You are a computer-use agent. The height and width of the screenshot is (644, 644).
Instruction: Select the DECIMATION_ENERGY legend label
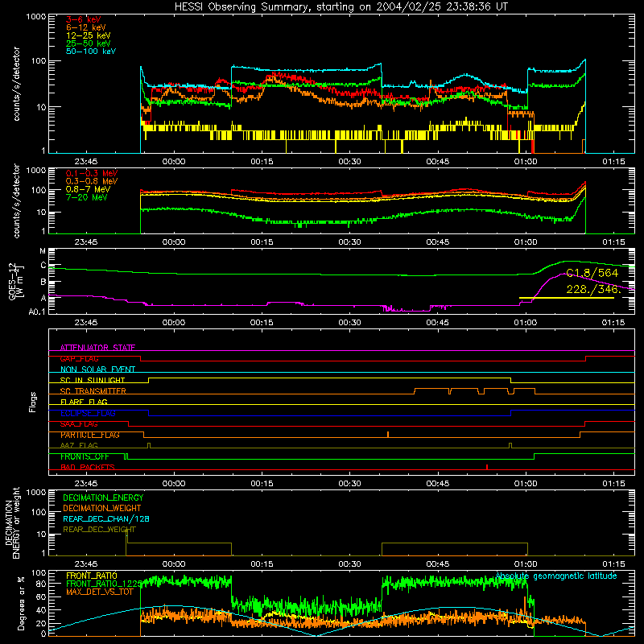tap(103, 497)
